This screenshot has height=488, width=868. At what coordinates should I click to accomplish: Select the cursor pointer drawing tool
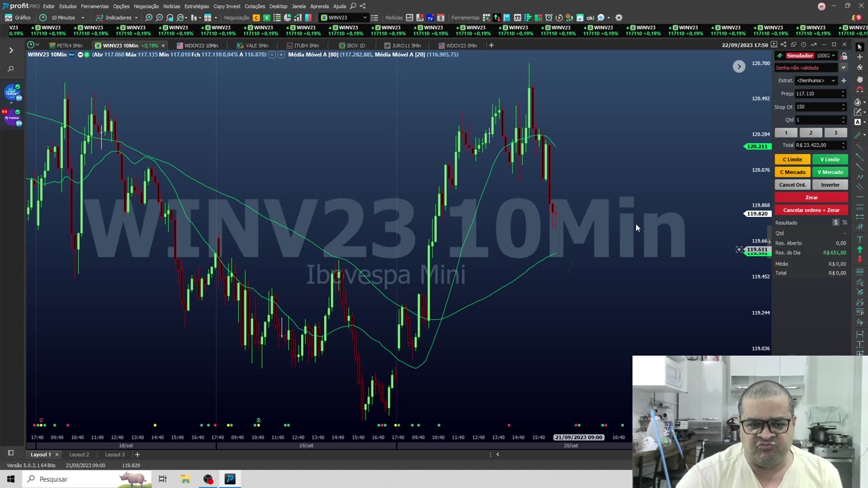click(x=860, y=47)
